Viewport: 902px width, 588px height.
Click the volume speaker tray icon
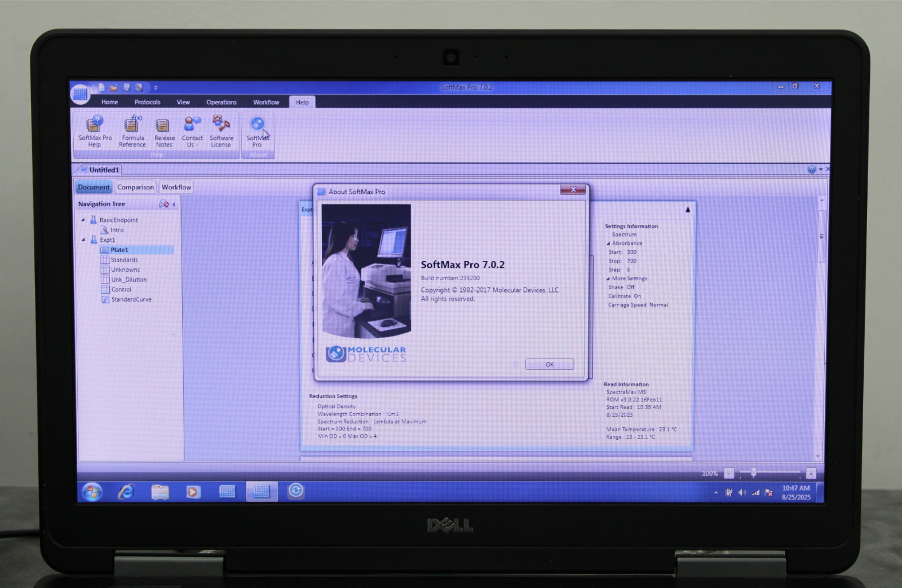pyautogui.click(x=742, y=493)
